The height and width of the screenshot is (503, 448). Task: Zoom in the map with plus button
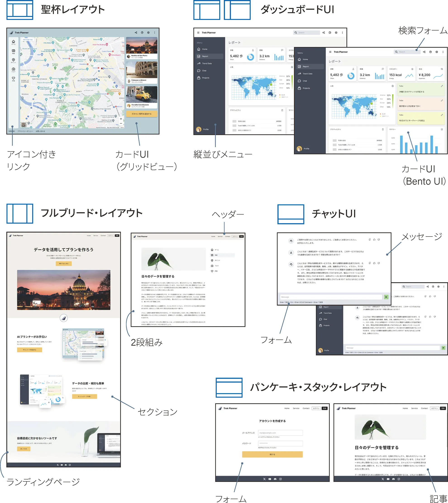pos(121,119)
